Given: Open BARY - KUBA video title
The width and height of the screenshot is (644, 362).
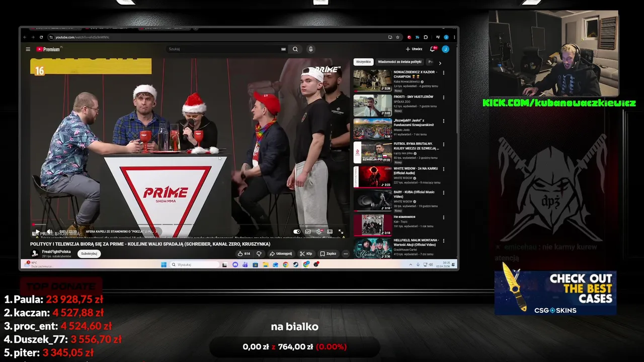Looking at the screenshot, I should pos(414,194).
